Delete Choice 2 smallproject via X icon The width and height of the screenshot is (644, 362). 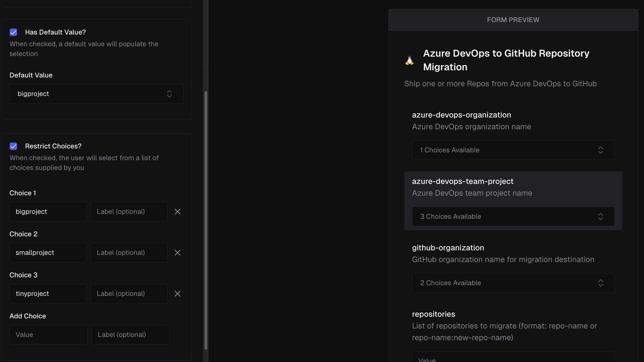(178, 253)
